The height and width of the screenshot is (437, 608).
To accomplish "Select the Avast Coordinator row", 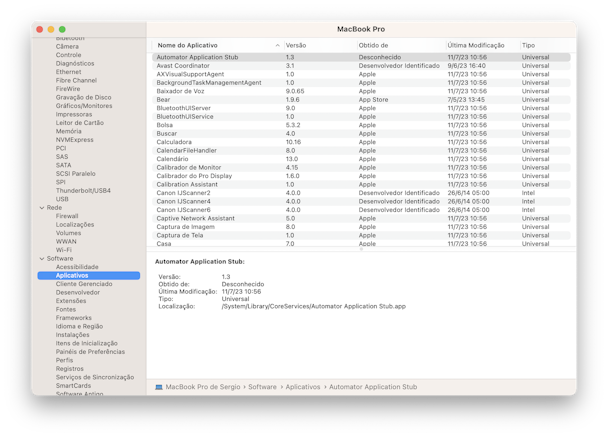I will coord(361,66).
